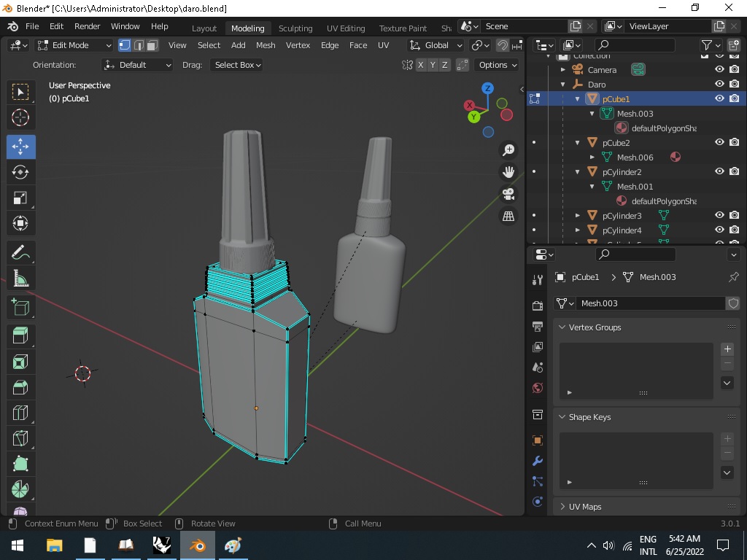747x560 pixels.
Task: Activate the Rotate tool
Action: 20,172
